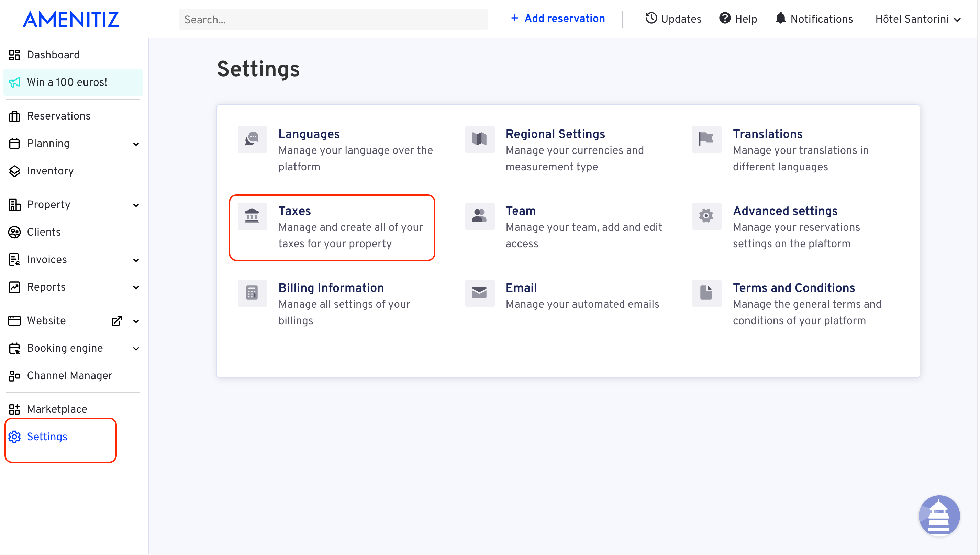Click the AMENITIZ logo
Viewport: 980px width, 555px height.
point(71,19)
